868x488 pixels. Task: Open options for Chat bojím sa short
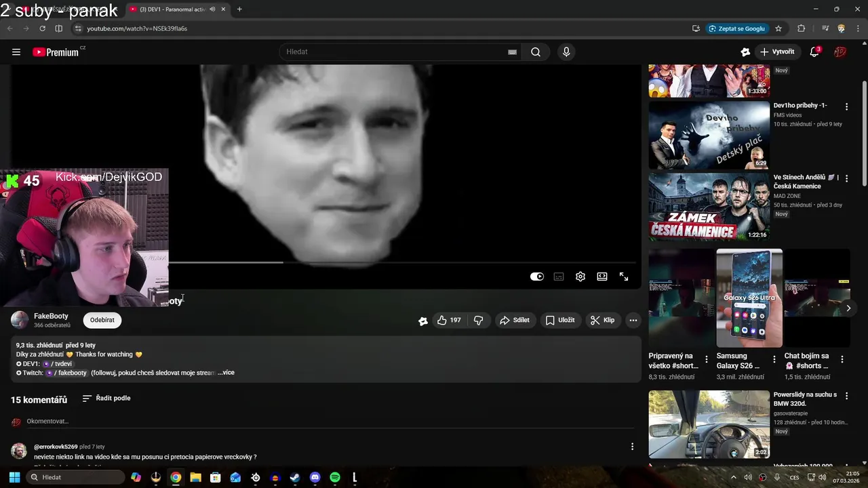pos(842,359)
